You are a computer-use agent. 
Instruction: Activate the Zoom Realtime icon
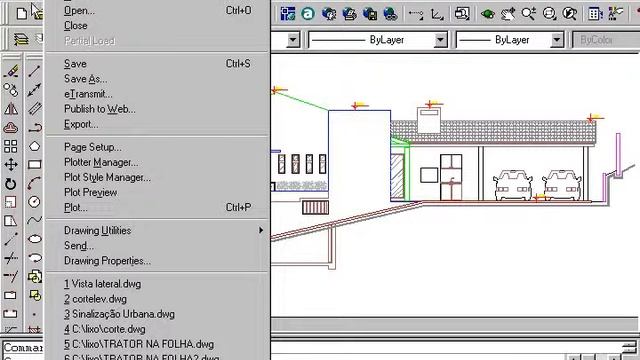pyautogui.click(x=529, y=14)
